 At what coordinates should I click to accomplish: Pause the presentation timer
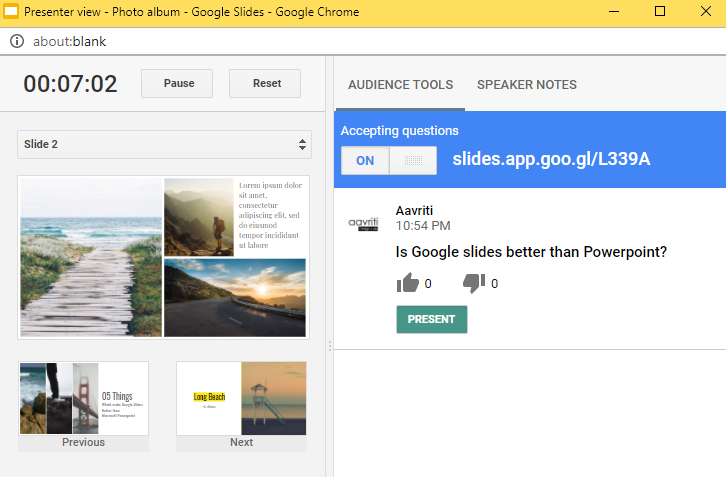point(178,83)
